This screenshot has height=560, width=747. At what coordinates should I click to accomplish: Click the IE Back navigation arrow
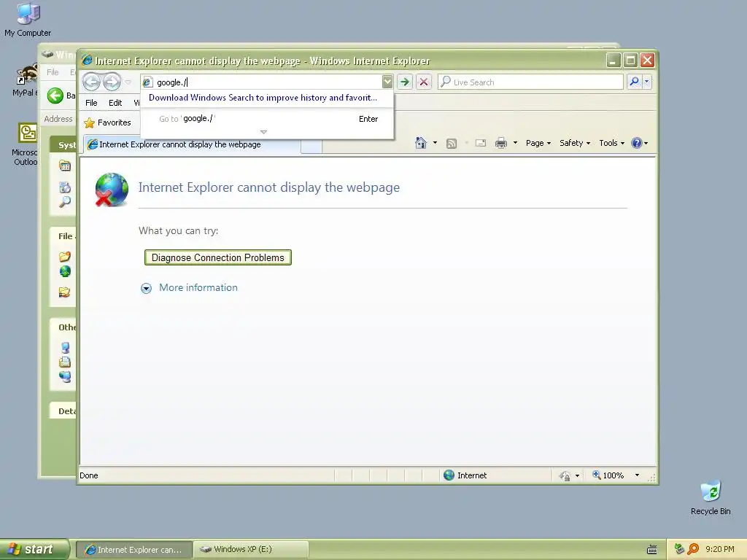(x=91, y=82)
